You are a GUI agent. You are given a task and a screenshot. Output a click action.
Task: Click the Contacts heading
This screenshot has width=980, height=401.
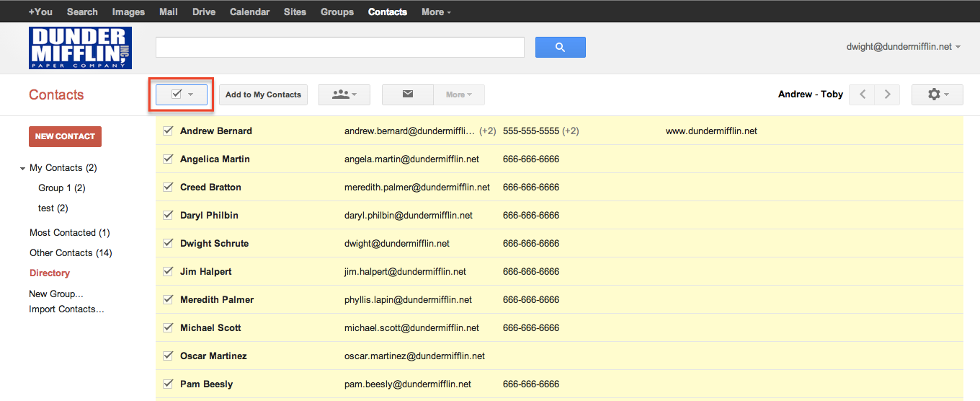56,94
